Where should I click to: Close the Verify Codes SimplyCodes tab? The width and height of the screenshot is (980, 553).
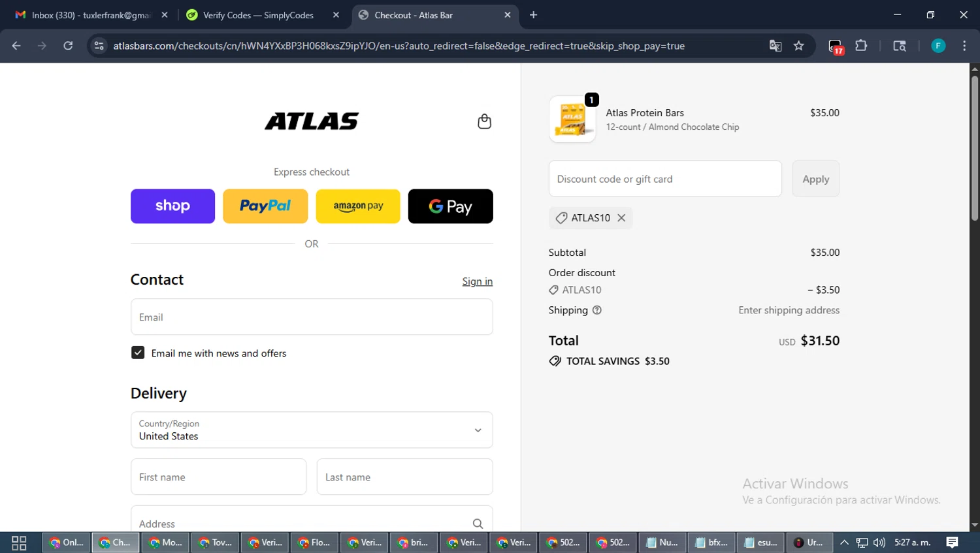[x=336, y=15]
